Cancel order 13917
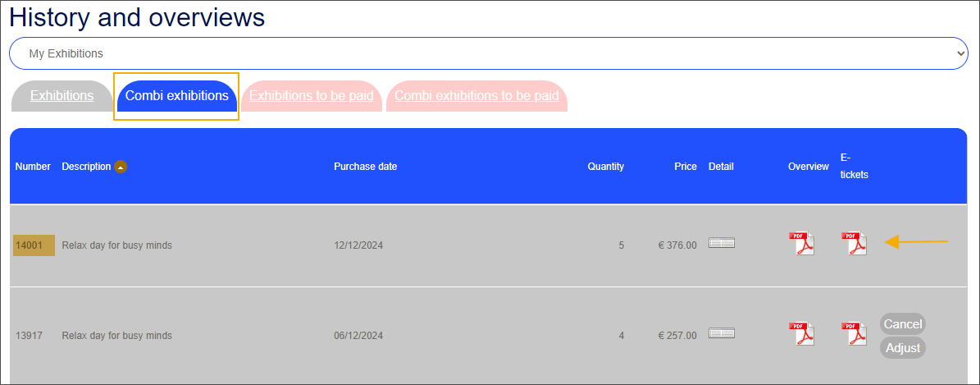This screenshot has height=385, width=980. pyautogui.click(x=903, y=323)
